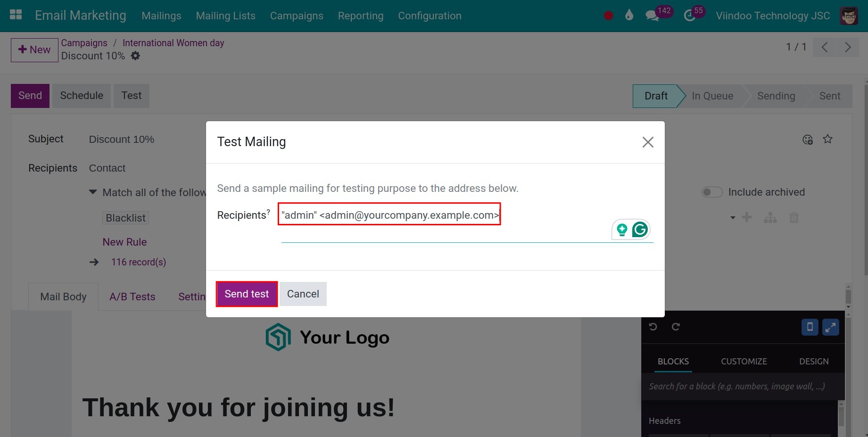Click the Headers blocks section label
Image resolution: width=868 pixels, height=437 pixels.
tap(664, 421)
